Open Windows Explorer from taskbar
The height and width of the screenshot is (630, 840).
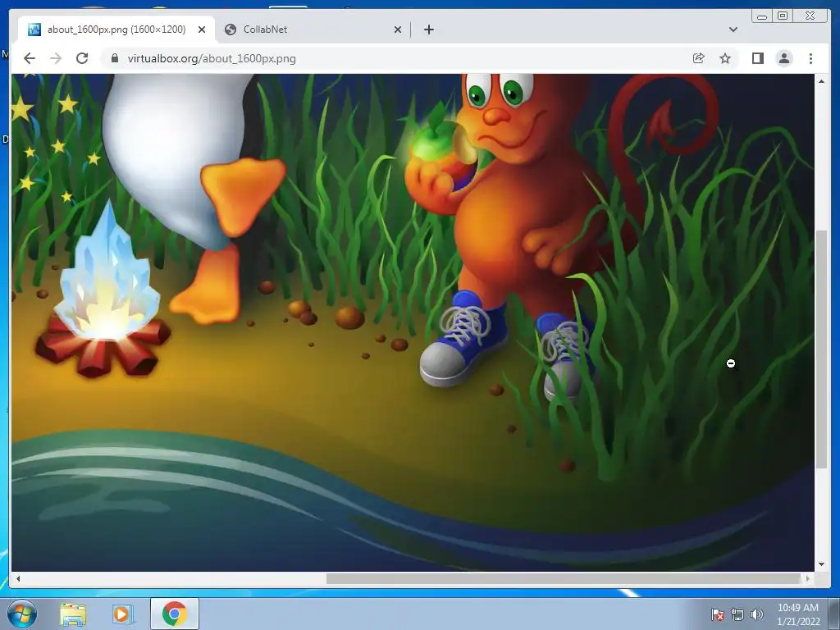(73, 614)
